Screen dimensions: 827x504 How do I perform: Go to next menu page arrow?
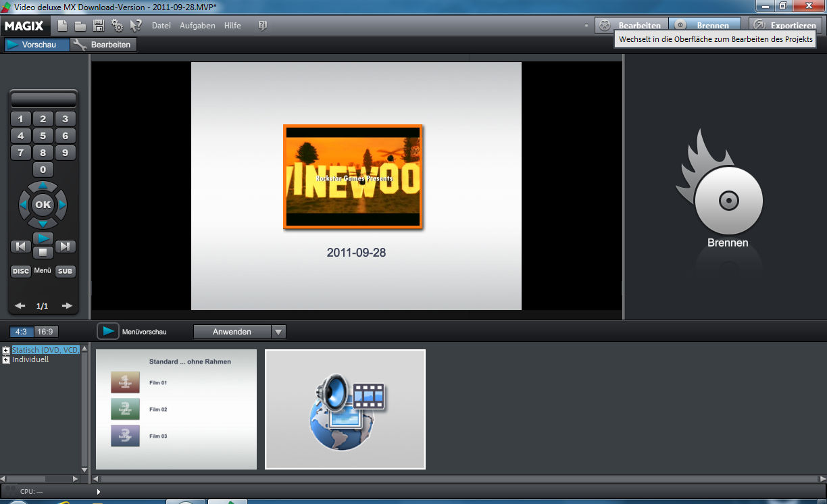(66, 306)
